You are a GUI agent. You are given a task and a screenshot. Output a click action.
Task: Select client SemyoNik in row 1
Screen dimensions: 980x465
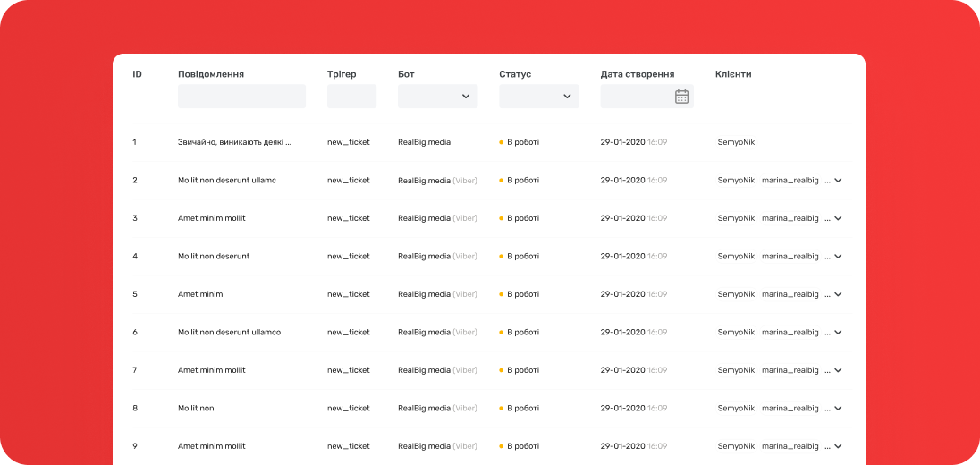click(x=736, y=142)
